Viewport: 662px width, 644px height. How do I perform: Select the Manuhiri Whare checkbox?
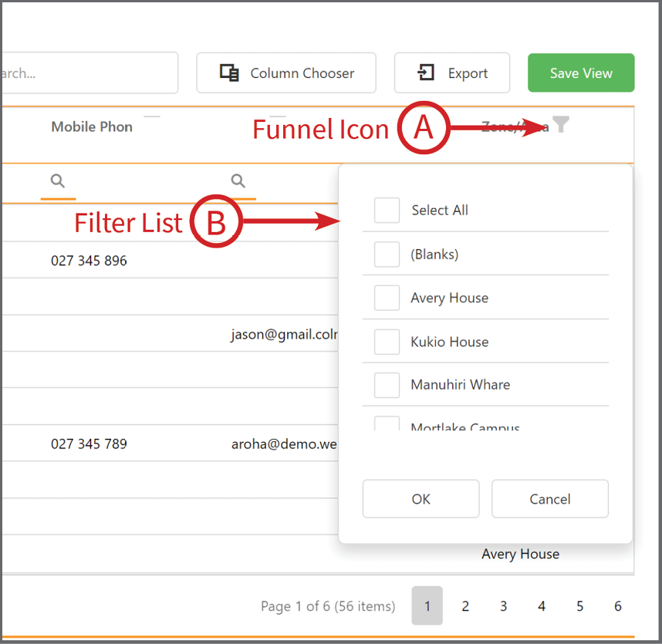coord(387,385)
